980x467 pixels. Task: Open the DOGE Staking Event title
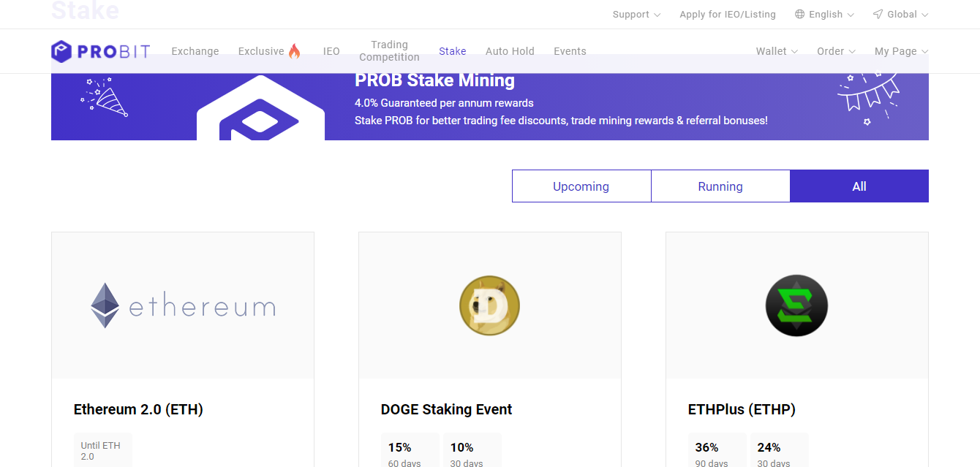(446, 409)
